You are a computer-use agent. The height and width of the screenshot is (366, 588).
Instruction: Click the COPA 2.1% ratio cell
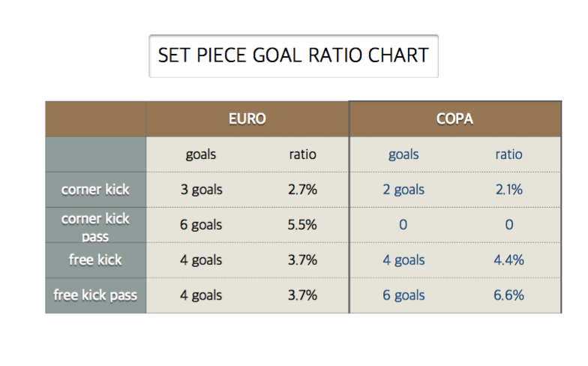tap(508, 190)
